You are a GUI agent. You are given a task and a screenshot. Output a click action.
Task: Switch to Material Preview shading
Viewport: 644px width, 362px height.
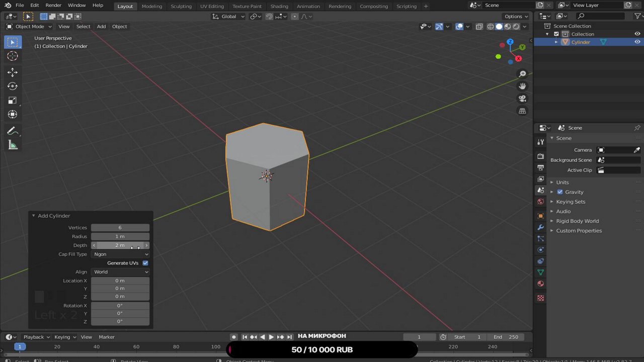pyautogui.click(x=508, y=27)
